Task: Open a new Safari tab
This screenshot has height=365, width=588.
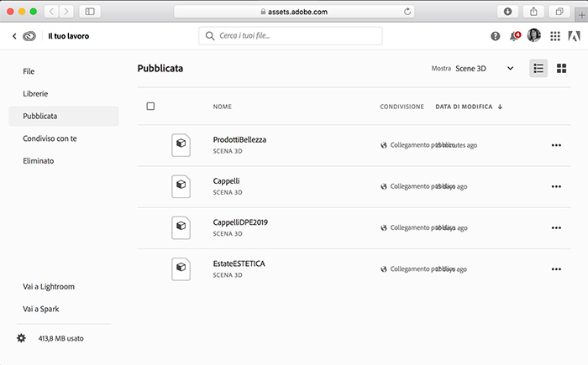Action: point(581,15)
